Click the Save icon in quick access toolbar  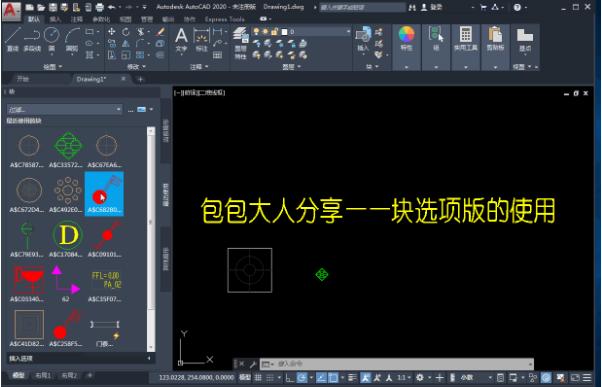(53, 7)
